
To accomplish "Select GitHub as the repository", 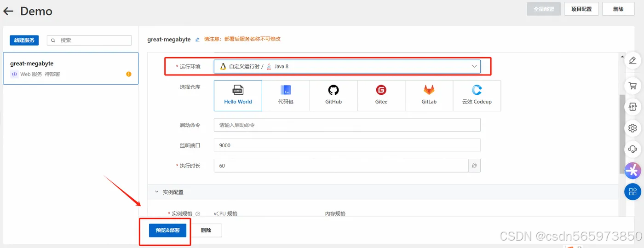I will pos(333,96).
